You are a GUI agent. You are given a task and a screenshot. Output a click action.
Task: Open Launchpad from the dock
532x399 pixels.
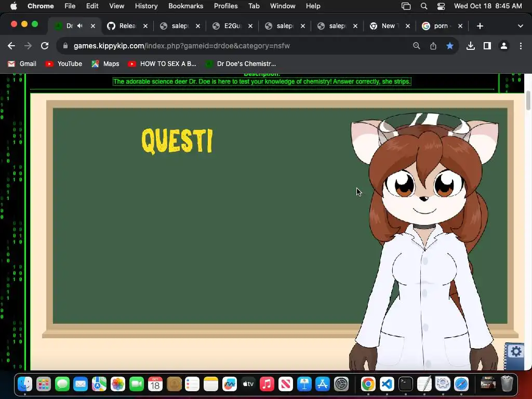tap(44, 384)
